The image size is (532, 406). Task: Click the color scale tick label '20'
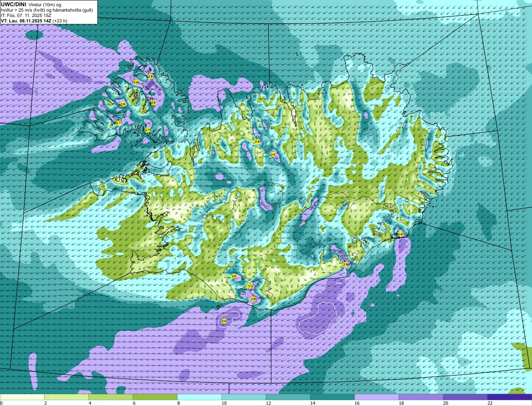pyautogui.click(x=446, y=403)
